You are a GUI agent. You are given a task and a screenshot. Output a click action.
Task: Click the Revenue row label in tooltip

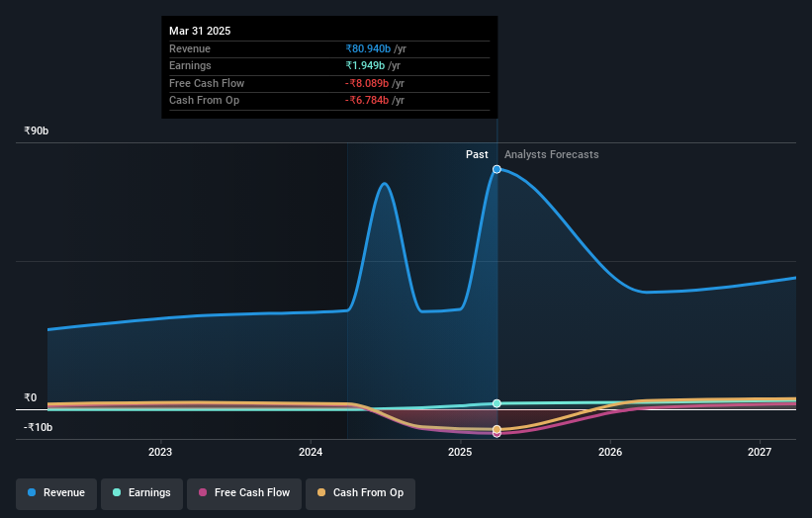pyautogui.click(x=190, y=48)
